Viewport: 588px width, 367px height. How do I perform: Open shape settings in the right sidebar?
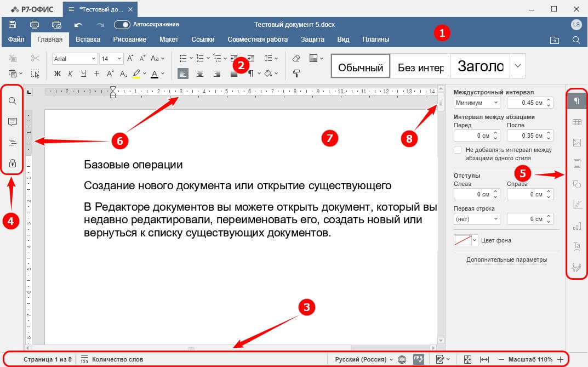click(x=576, y=184)
